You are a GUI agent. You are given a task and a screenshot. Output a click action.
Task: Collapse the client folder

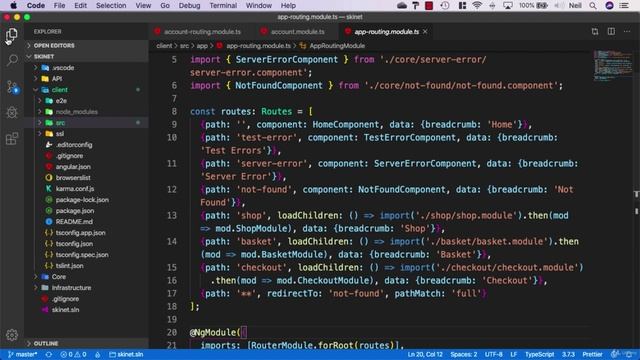(60, 90)
